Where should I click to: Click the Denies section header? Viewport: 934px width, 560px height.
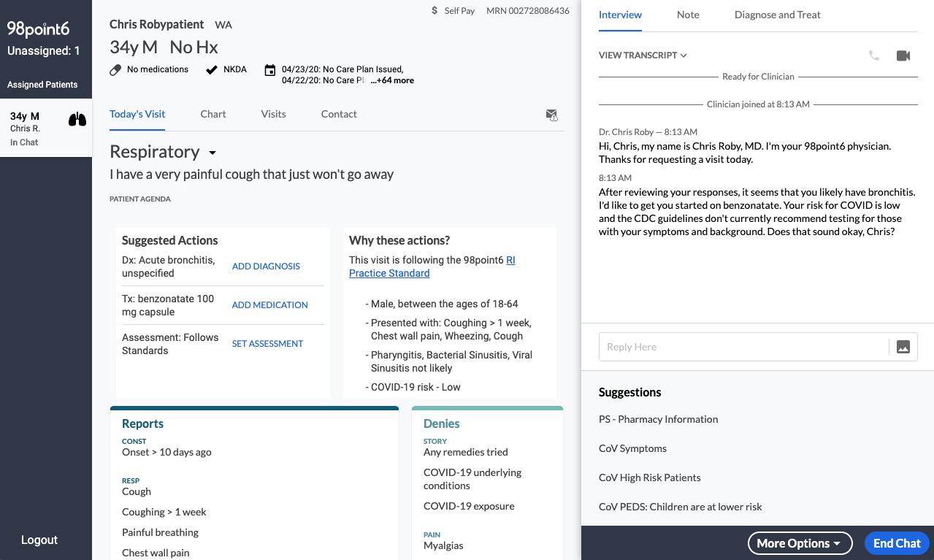tap(442, 423)
